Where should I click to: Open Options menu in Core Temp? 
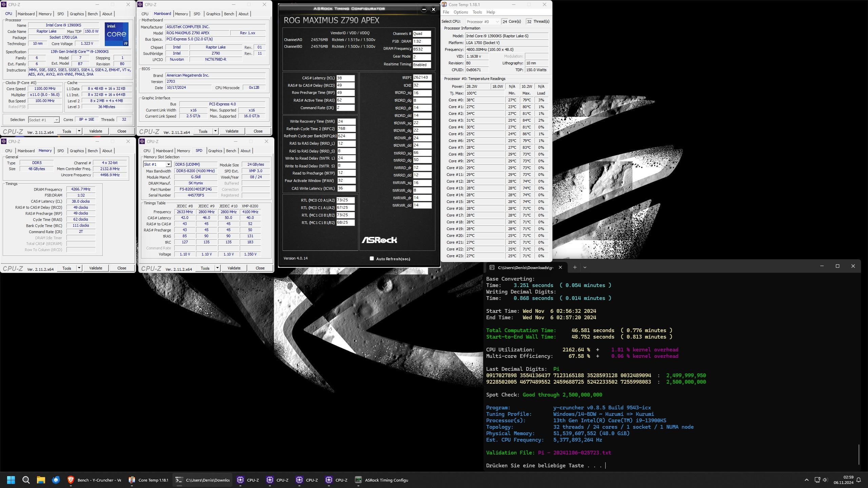(x=461, y=12)
